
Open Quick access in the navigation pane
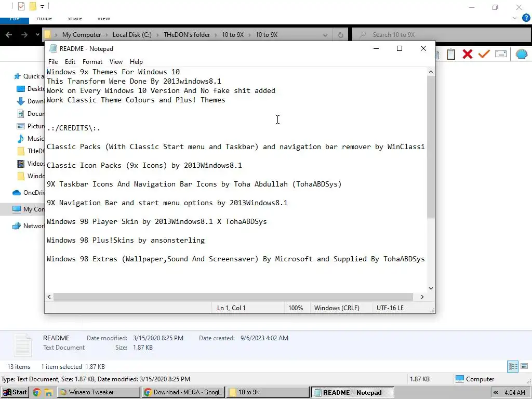(29, 76)
